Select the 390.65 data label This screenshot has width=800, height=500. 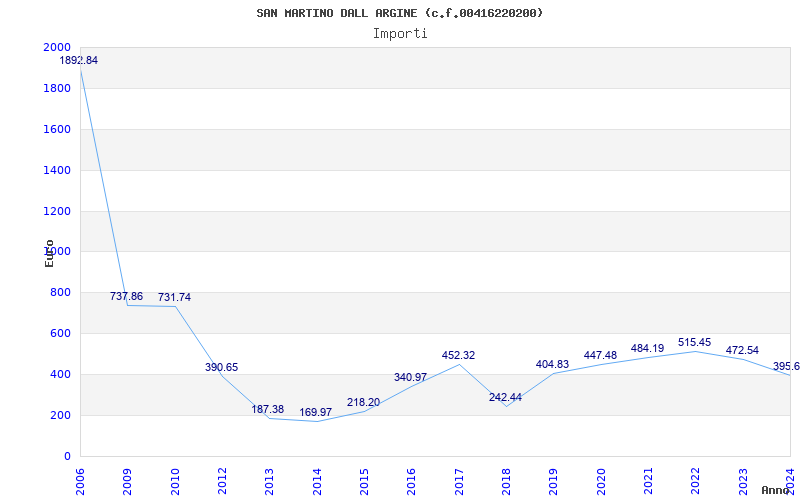click(221, 368)
